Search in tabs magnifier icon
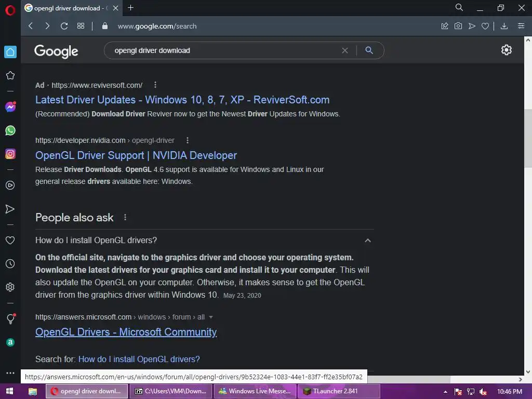The image size is (532, 399). coord(459,7)
